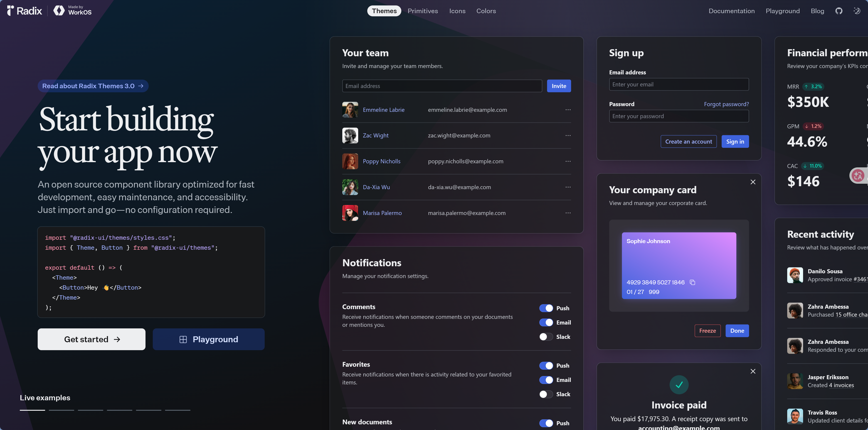Expand Marisa Palermo's row options menu
868x430 pixels.
click(x=568, y=213)
